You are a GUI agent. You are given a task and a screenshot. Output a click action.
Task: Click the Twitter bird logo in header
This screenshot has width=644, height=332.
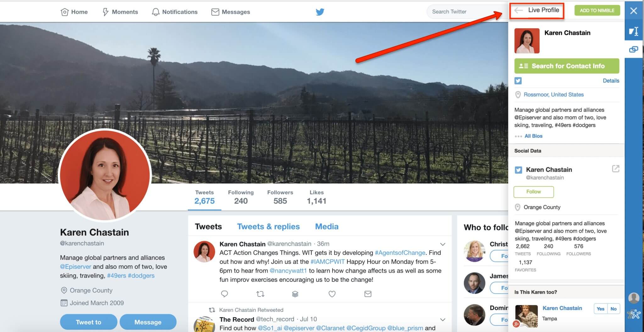[320, 12]
